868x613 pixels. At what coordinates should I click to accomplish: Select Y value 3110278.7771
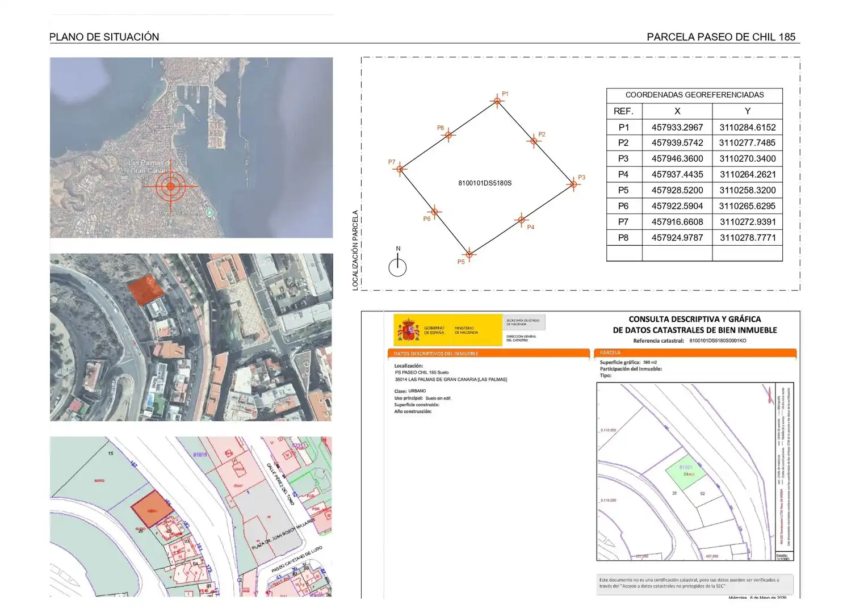click(748, 238)
